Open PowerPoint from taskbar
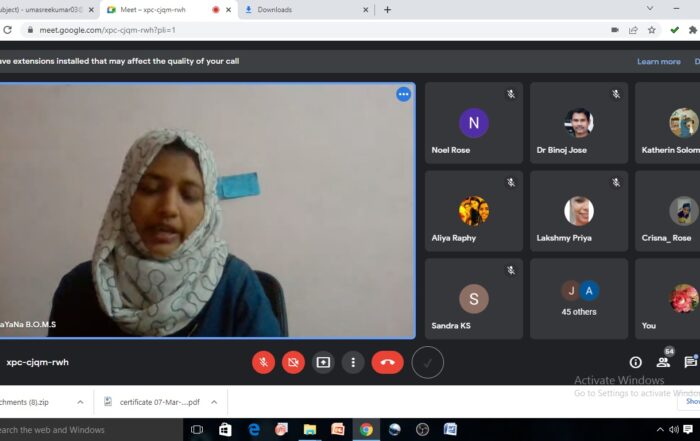This screenshot has height=441, width=700. pyautogui.click(x=338, y=430)
